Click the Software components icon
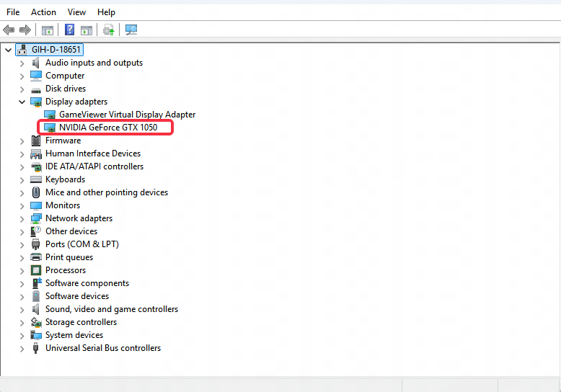The image size is (561, 392). [37, 283]
